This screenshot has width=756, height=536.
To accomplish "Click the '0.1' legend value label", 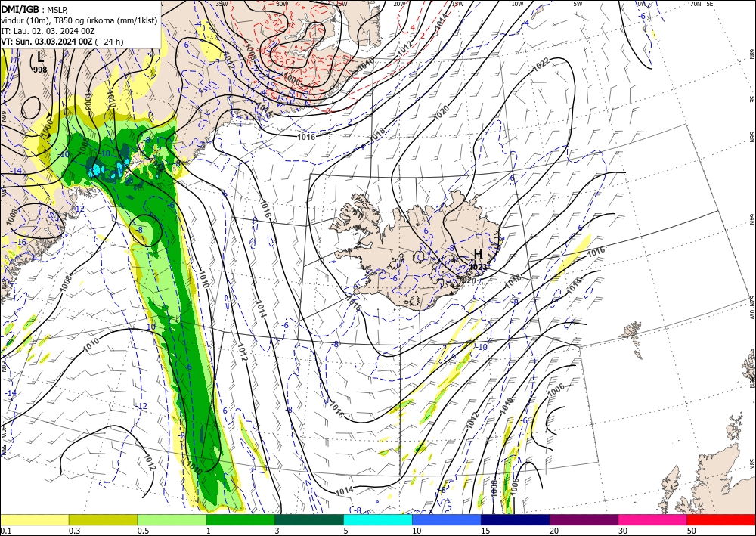I will [6, 531].
